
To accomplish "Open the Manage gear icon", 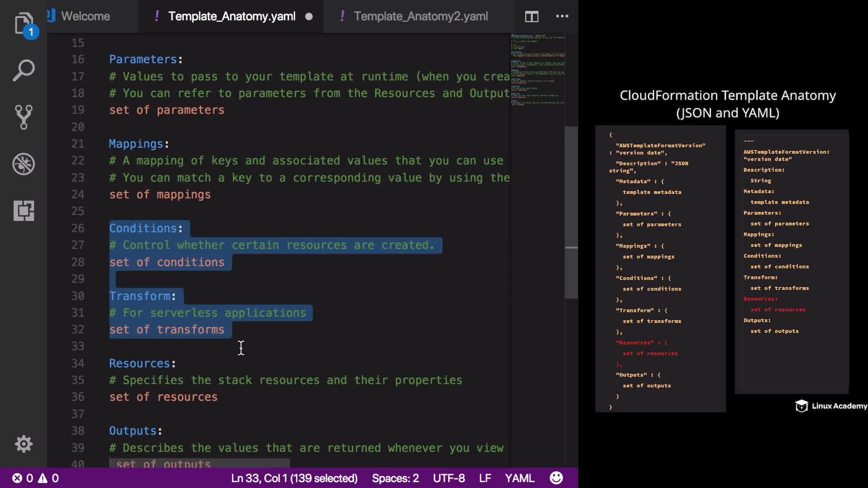I will tap(24, 444).
